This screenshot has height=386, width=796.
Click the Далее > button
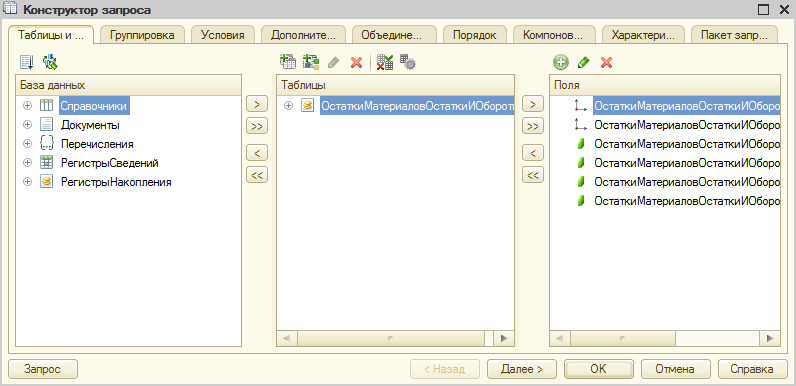[522, 369]
